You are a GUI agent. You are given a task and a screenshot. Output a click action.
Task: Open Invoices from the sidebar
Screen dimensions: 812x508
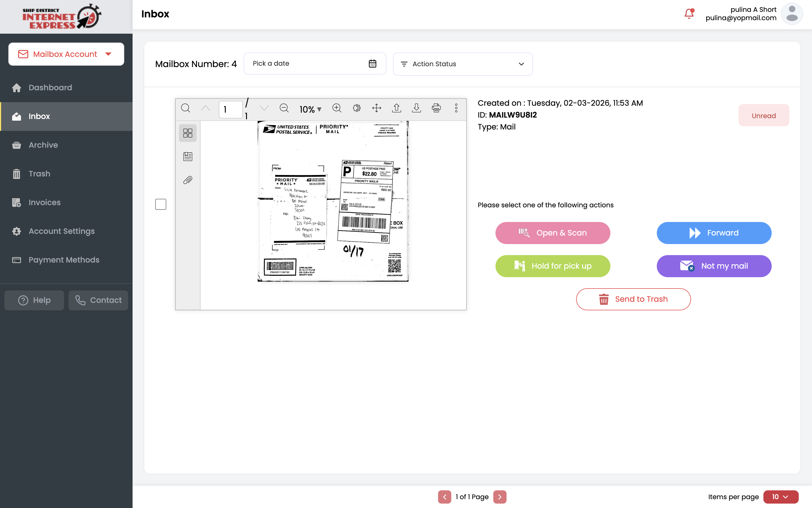(x=44, y=202)
